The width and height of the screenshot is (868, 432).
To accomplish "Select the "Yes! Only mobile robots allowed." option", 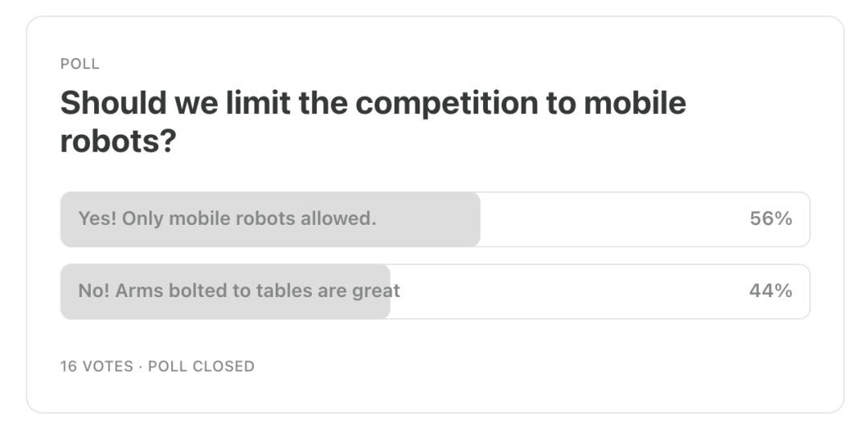I will pyautogui.click(x=227, y=218).
